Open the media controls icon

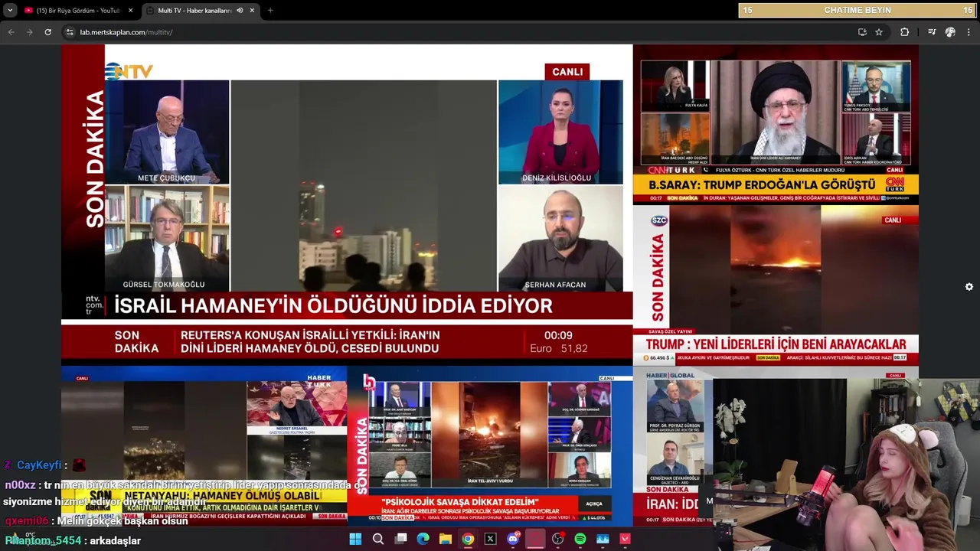point(932,32)
